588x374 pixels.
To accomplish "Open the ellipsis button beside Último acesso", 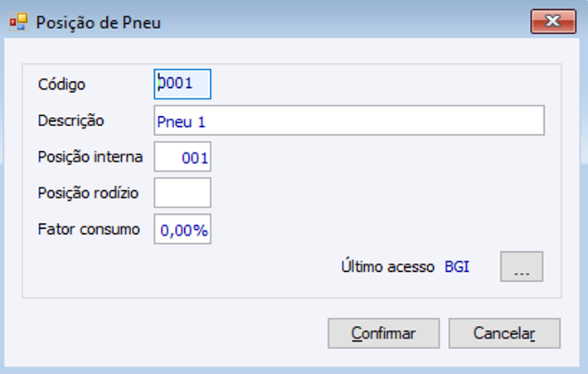I will (x=522, y=267).
